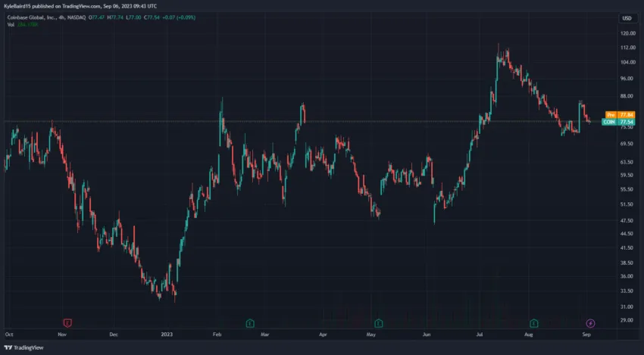Viewport: 644px width, 355px height.
Task: Click the Dec label on the time axis
Action: (x=114, y=335)
